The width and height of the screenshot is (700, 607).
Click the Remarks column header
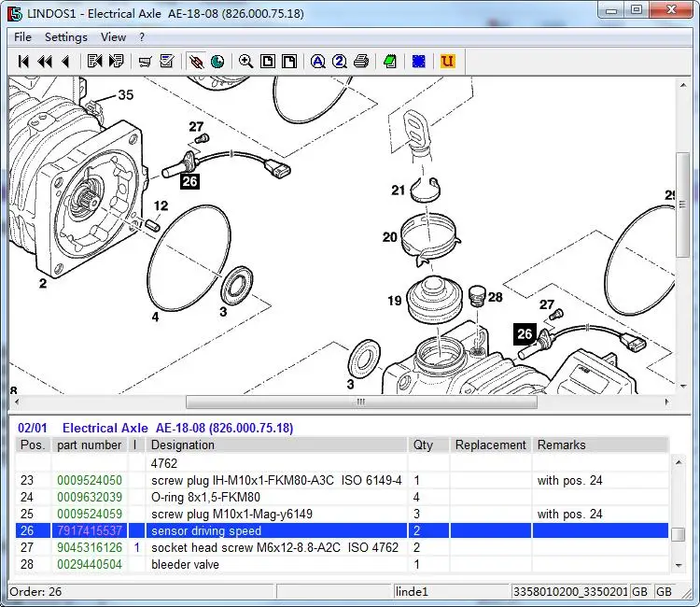pyautogui.click(x=600, y=445)
